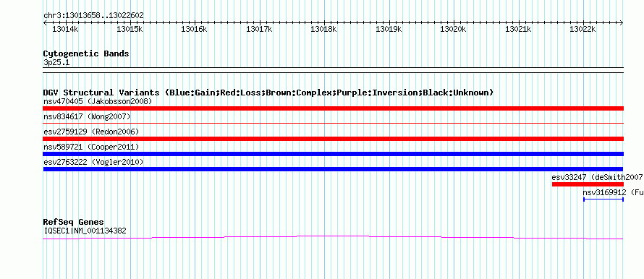This screenshot has height=279, width=644.
Task: Click the 13020k ruler tick label
Action: [x=453, y=29]
